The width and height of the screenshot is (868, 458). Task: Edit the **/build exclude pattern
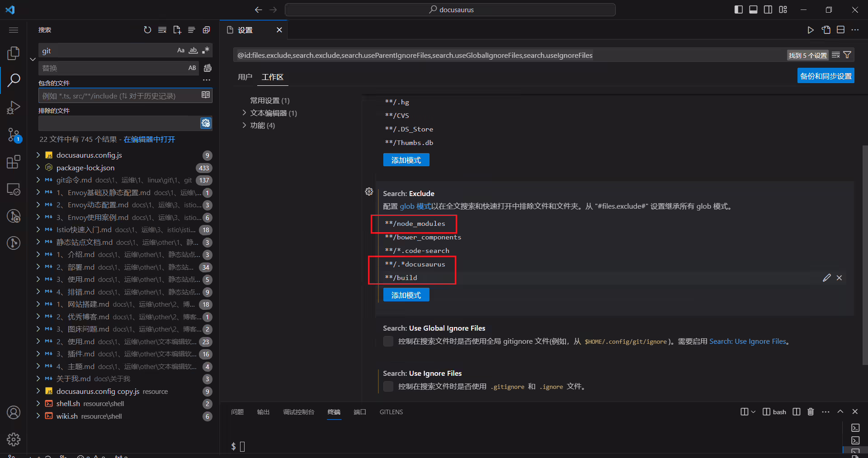827,278
